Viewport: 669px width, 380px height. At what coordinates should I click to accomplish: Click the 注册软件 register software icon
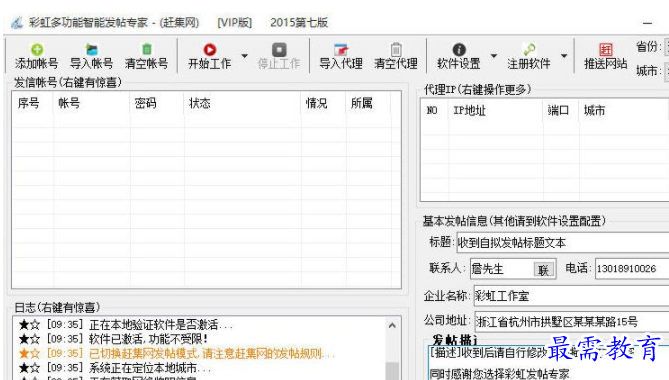tap(529, 49)
